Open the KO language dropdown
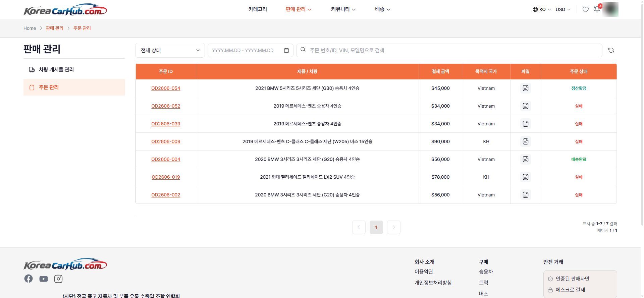The height and width of the screenshot is (298, 644). coord(542,9)
